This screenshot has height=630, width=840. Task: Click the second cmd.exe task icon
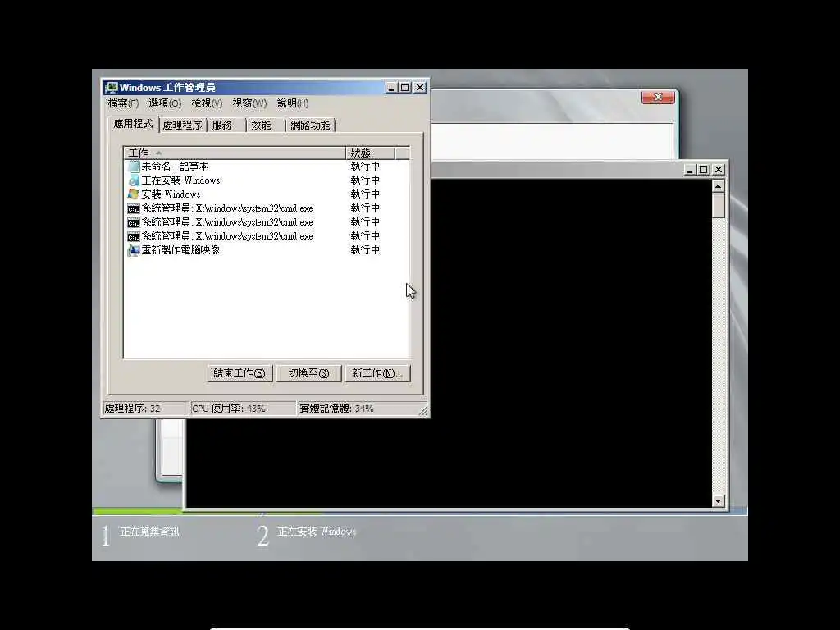tap(134, 222)
